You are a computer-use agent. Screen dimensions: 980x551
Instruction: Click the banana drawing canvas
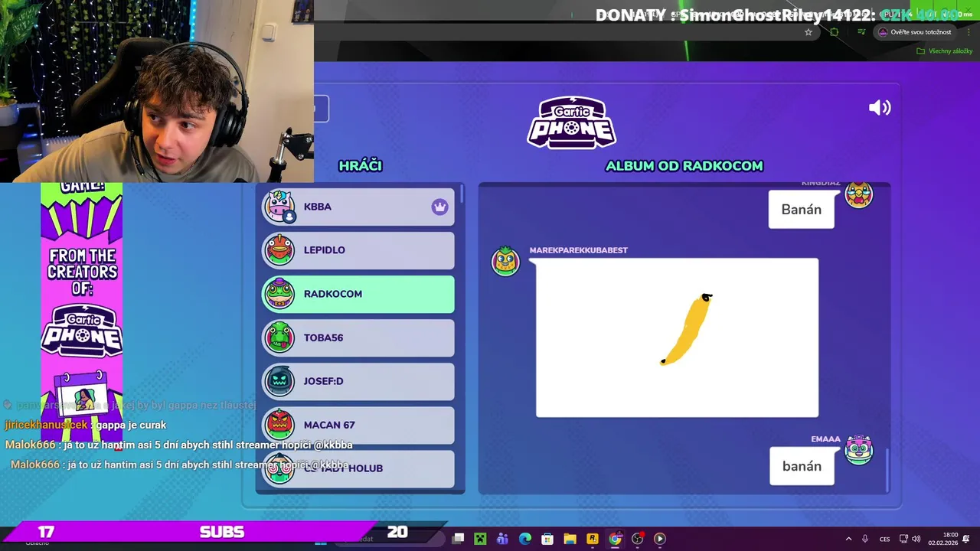click(677, 337)
